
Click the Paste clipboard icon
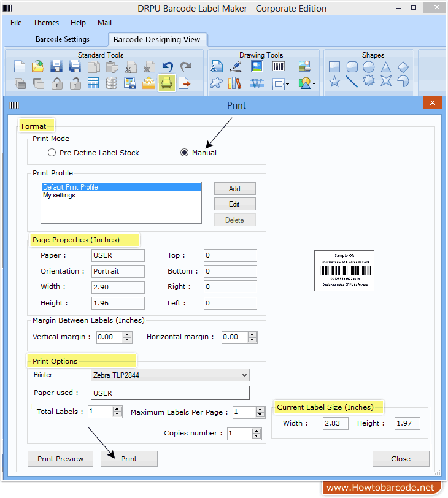pos(112,67)
